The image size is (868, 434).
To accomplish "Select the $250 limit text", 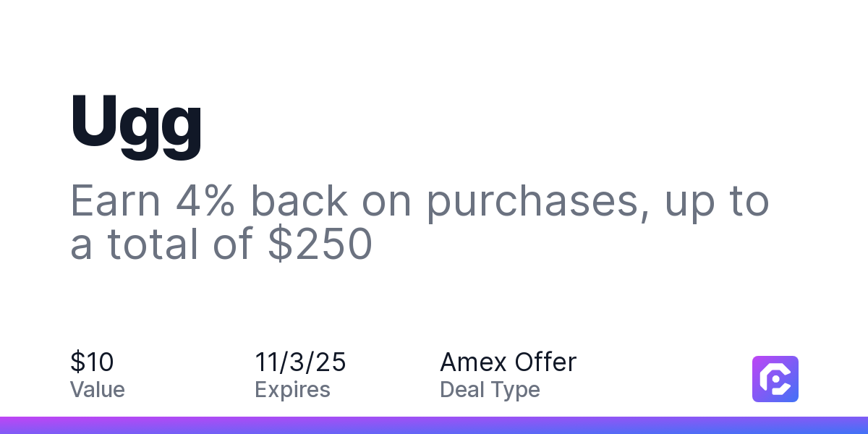I will click(319, 244).
